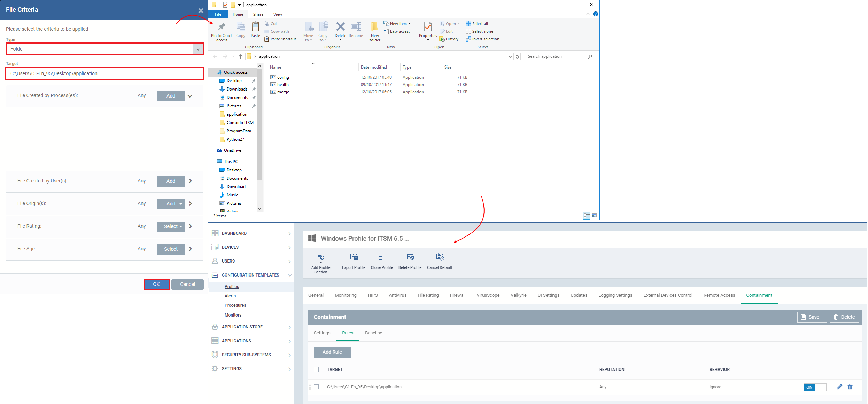Open the View tab in Explorer ribbon
The image size is (868, 404).
click(x=278, y=14)
